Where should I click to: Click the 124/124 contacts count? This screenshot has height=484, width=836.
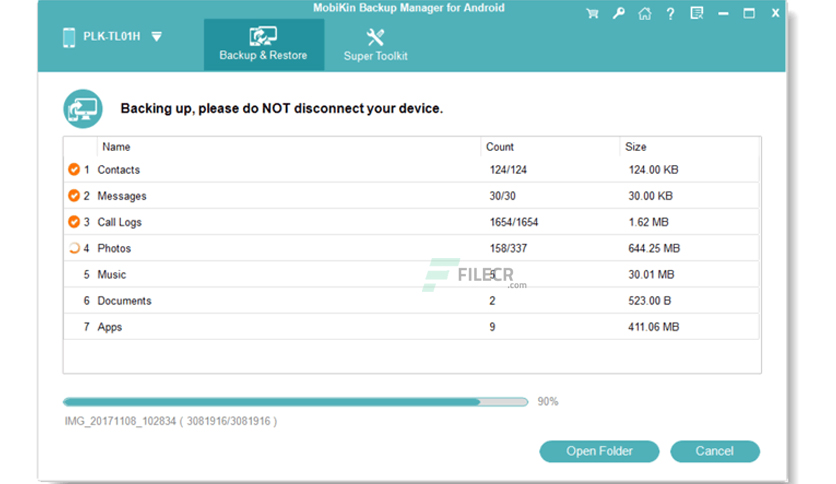508,170
